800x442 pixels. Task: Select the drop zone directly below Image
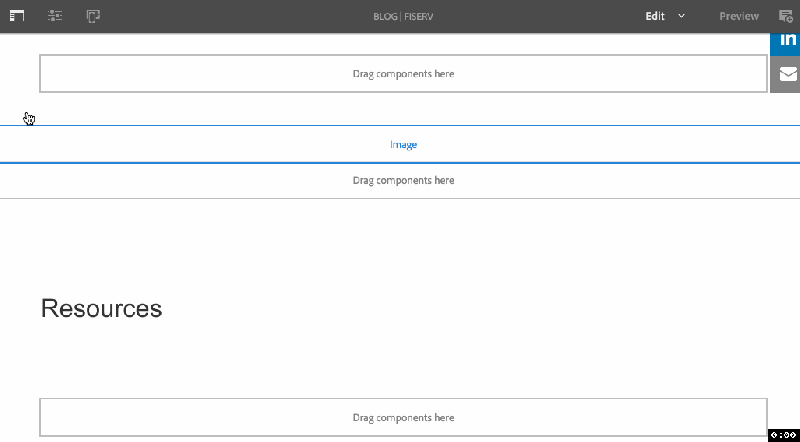pos(400,181)
